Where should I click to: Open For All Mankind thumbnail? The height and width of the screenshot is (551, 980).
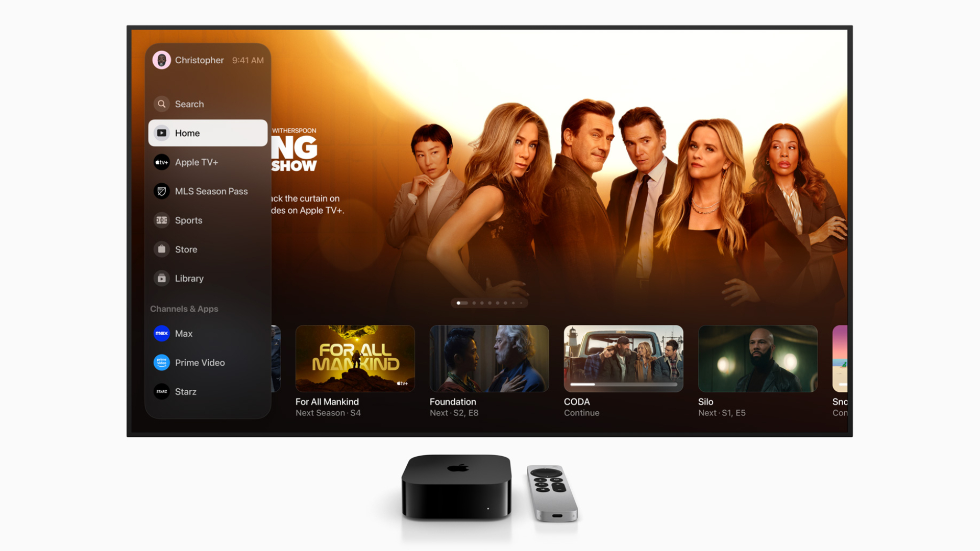pyautogui.click(x=355, y=358)
